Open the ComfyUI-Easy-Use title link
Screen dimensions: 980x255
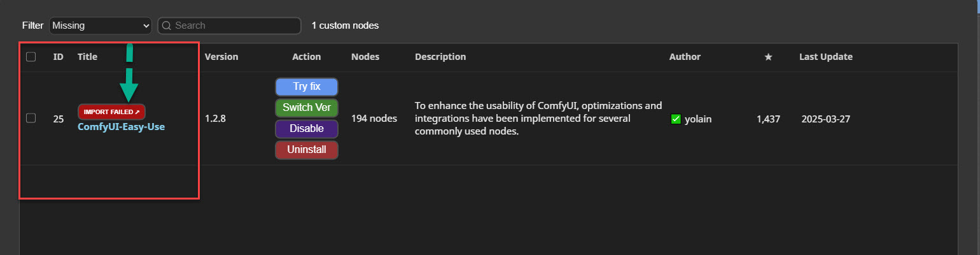(121, 126)
